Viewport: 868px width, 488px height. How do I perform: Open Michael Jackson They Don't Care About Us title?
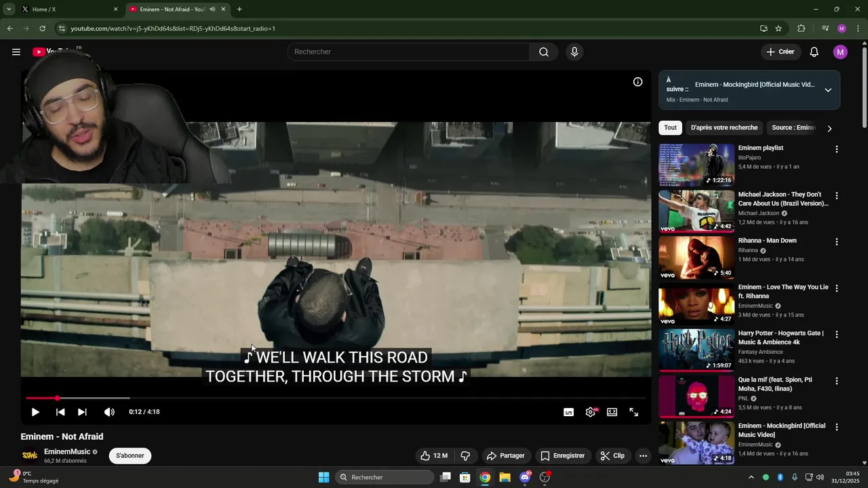coord(783,199)
